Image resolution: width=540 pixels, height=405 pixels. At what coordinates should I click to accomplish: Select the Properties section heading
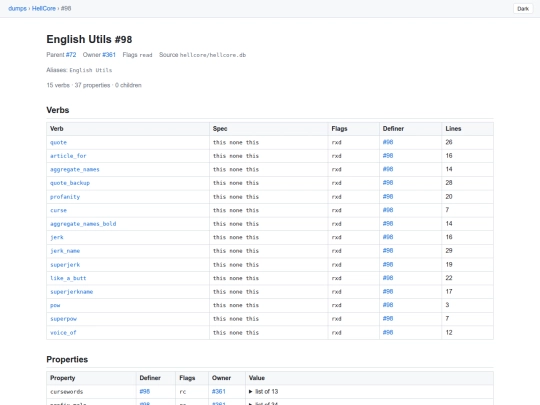click(67, 359)
